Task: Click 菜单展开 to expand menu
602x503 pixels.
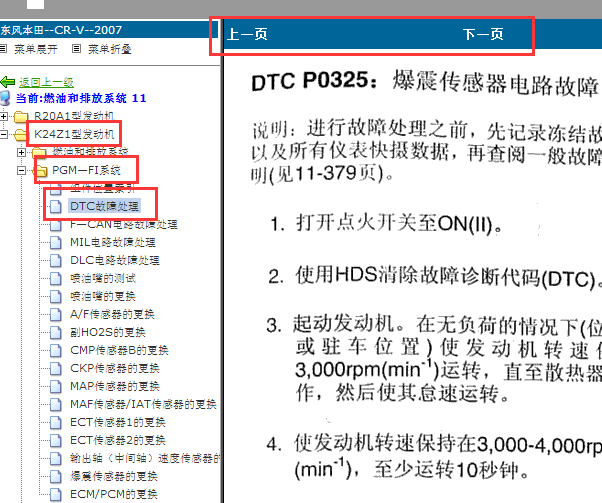Action: tap(36, 49)
